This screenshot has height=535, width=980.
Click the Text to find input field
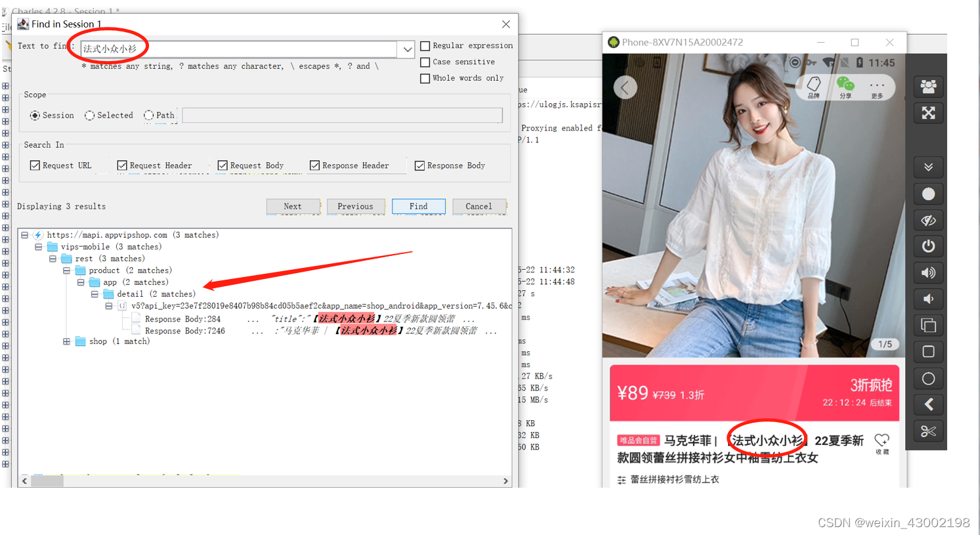click(x=239, y=49)
